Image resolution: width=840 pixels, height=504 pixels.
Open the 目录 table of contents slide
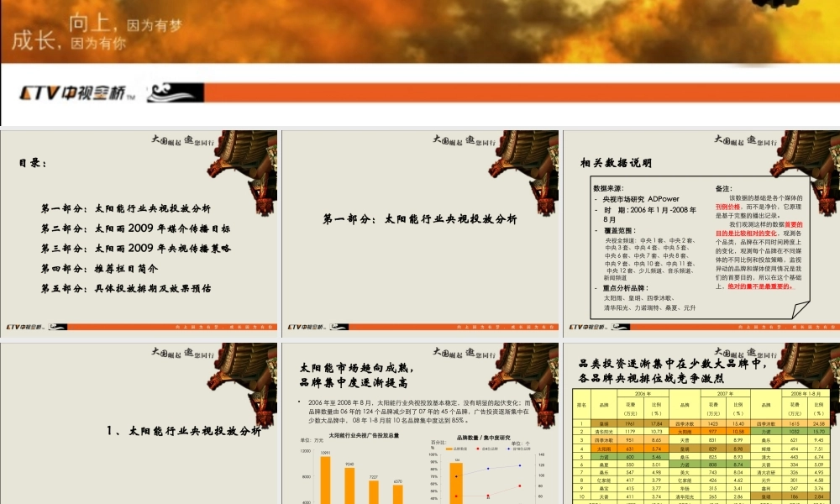click(x=139, y=234)
